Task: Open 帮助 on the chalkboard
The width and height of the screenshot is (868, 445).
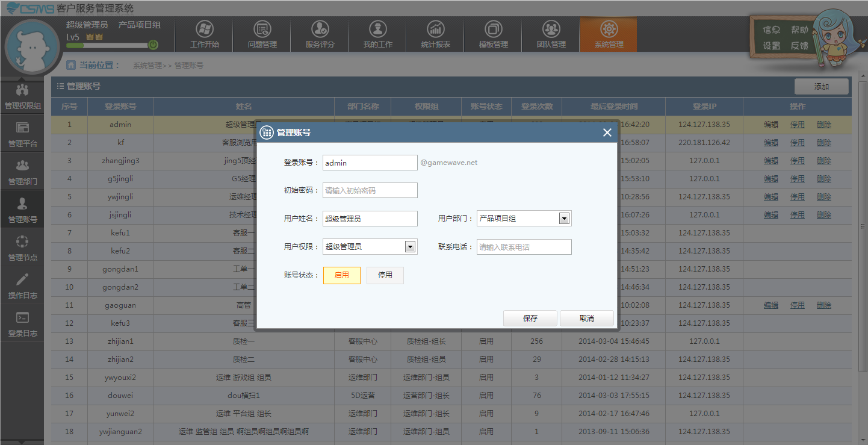Action: (x=799, y=30)
